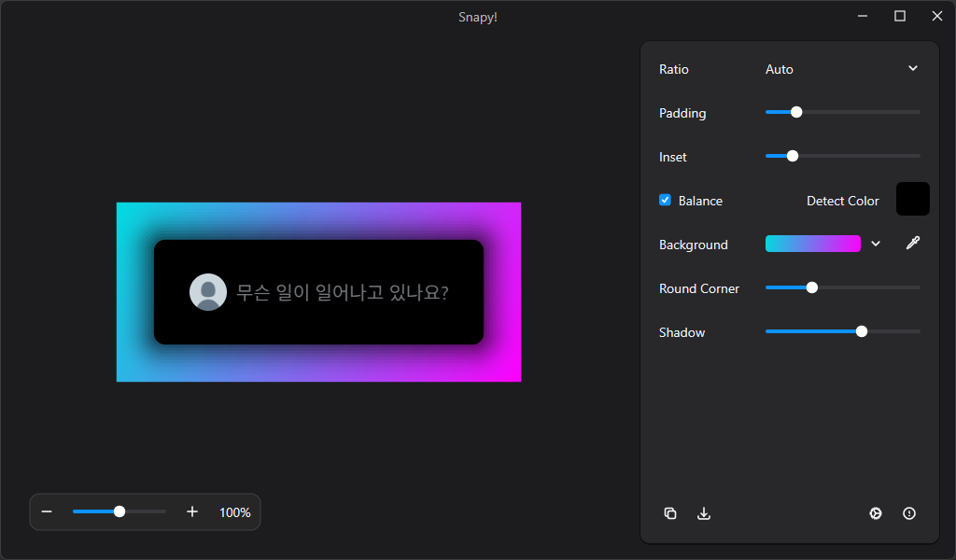Open settings via the gear icon
This screenshot has height=560, width=956.
click(876, 513)
